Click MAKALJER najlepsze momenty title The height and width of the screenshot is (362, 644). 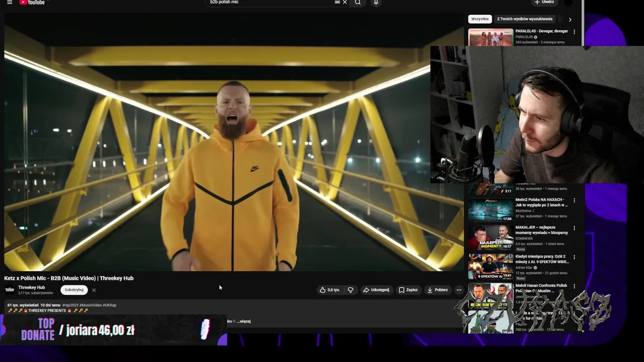541,230
